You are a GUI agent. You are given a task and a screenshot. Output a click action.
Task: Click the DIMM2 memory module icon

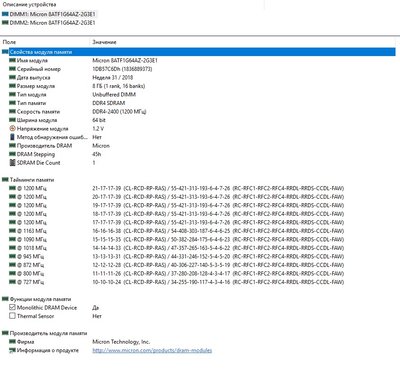point(5,23)
